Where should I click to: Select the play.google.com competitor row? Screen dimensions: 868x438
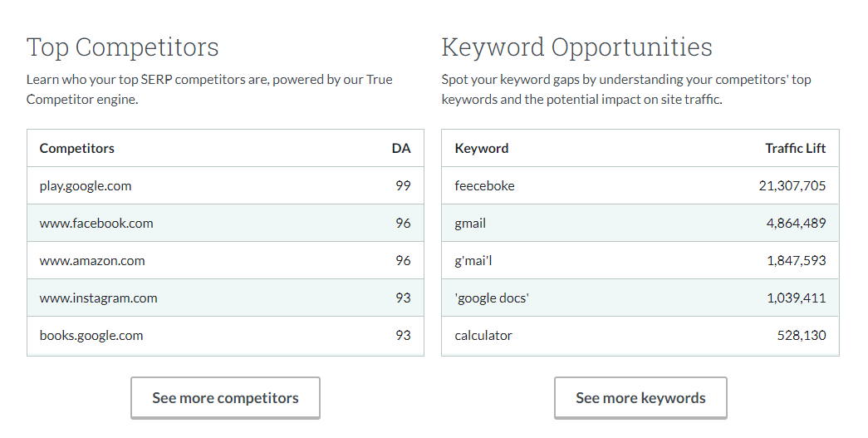point(86,186)
